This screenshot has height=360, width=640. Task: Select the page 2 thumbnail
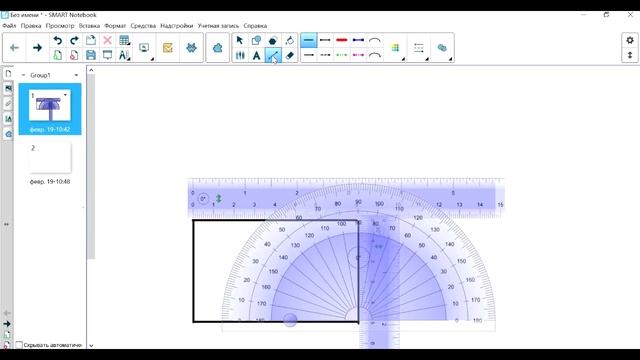point(50,158)
